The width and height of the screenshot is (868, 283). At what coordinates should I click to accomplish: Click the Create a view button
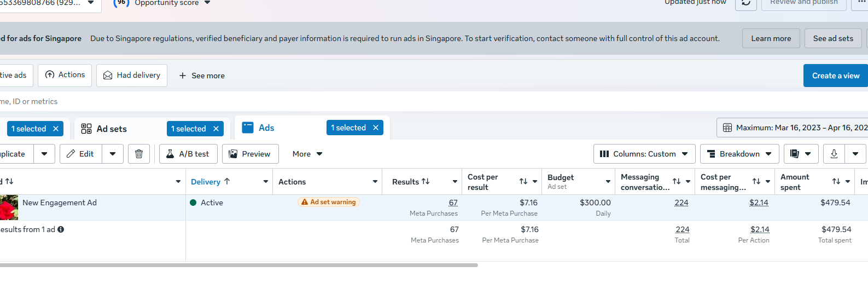[x=835, y=76]
